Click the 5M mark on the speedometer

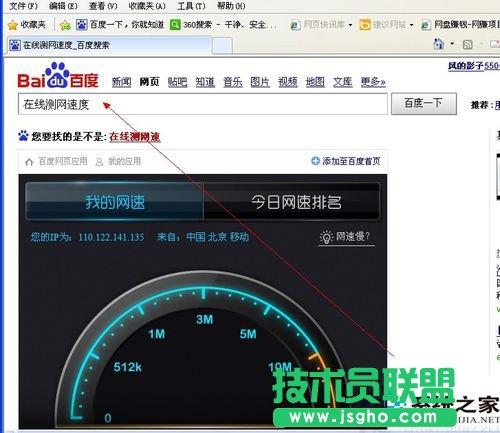click(x=248, y=334)
